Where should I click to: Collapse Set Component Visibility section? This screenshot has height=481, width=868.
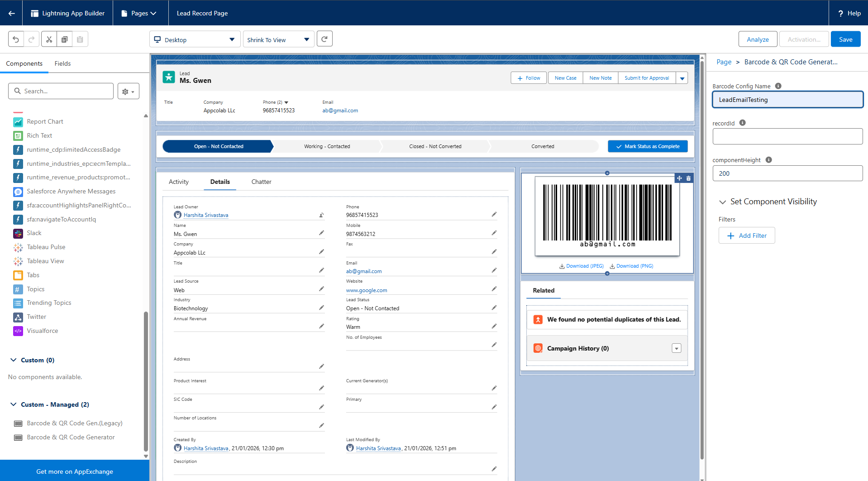click(723, 202)
